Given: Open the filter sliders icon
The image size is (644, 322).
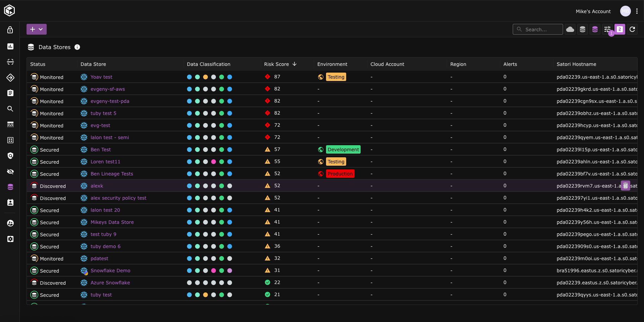Looking at the screenshot, I should (607, 29).
